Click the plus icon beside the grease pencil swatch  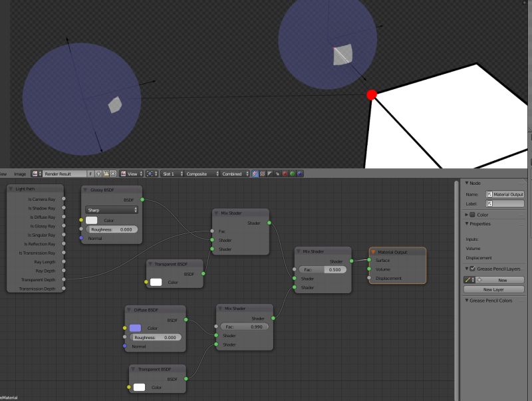480,280
